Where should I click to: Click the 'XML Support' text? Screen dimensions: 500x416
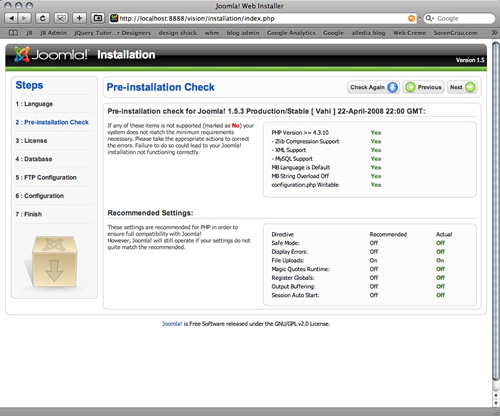tap(289, 150)
